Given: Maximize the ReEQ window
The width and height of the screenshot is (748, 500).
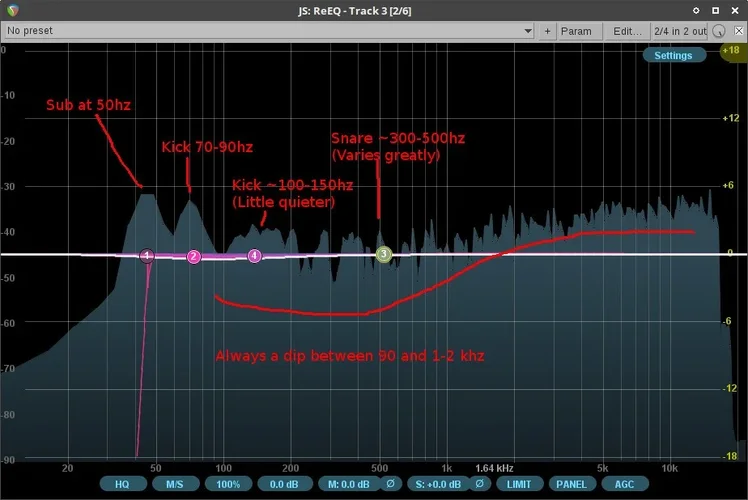Looking at the screenshot, I should click(x=716, y=10).
